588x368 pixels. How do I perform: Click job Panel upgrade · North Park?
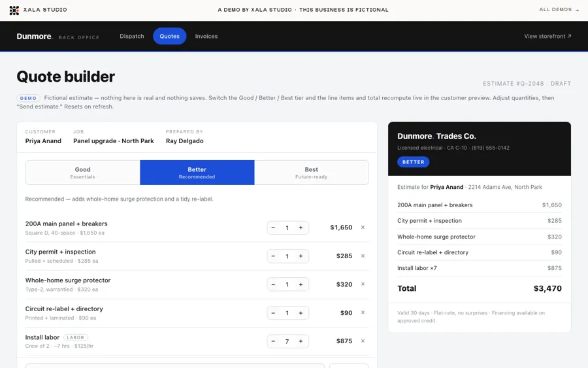tap(114, 141)
